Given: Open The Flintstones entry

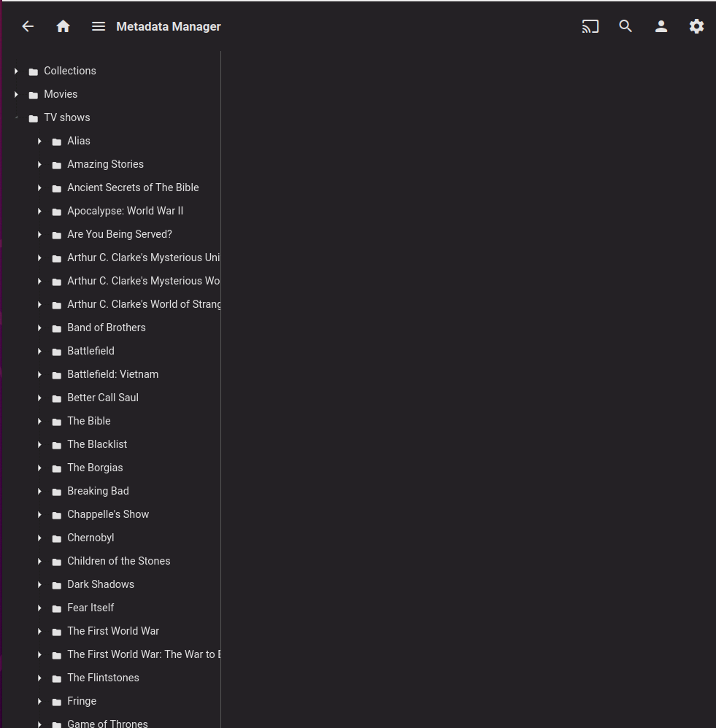Looking at the screenshot, I should click(x=103, y=678).
